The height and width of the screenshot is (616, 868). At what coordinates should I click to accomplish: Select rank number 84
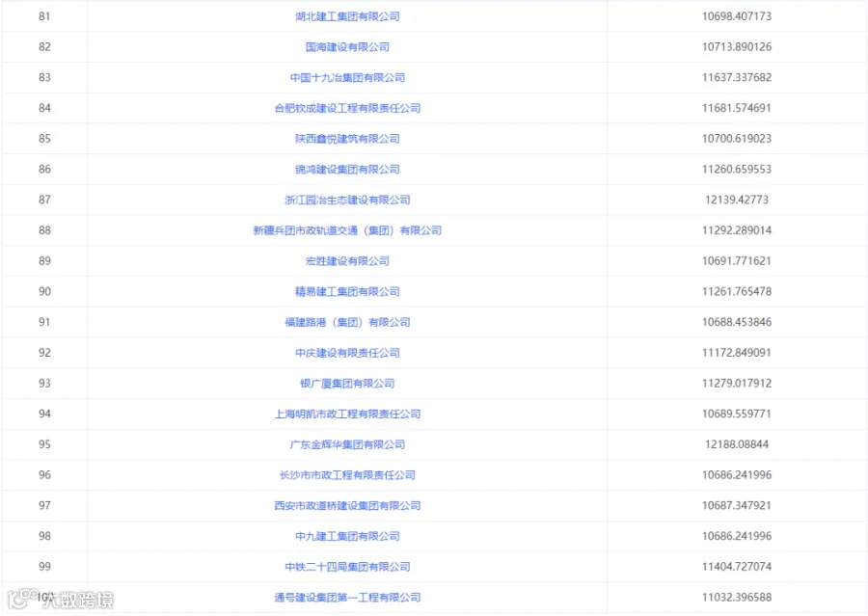coord(44,108)
